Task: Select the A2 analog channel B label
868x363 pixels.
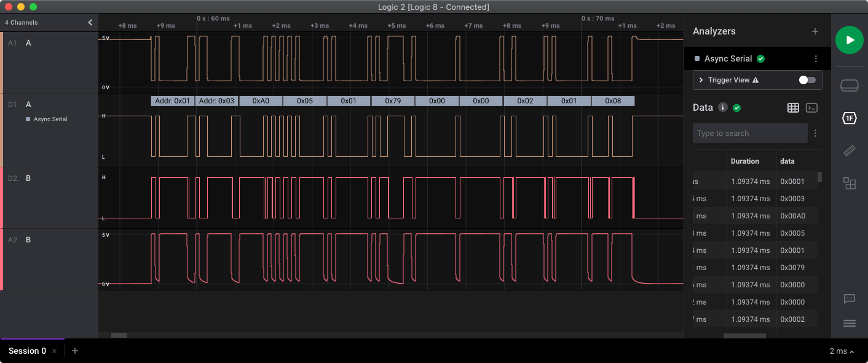Action: [28, 240]
